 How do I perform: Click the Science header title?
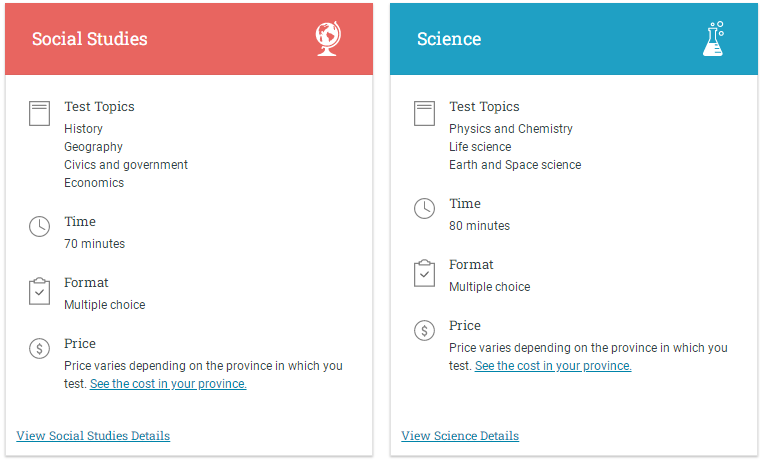[449, 39]
